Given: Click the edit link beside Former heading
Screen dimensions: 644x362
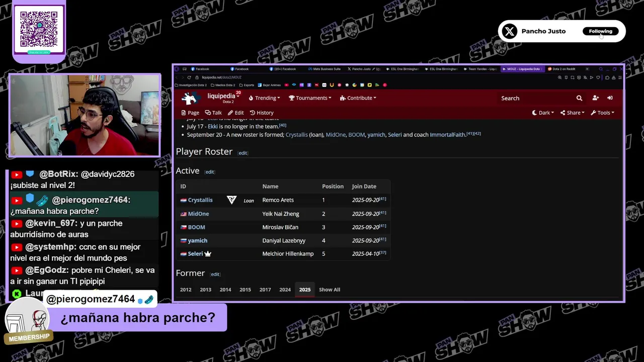Looking at the screenshot, I should pyautogui.click(x=215, y=275).
